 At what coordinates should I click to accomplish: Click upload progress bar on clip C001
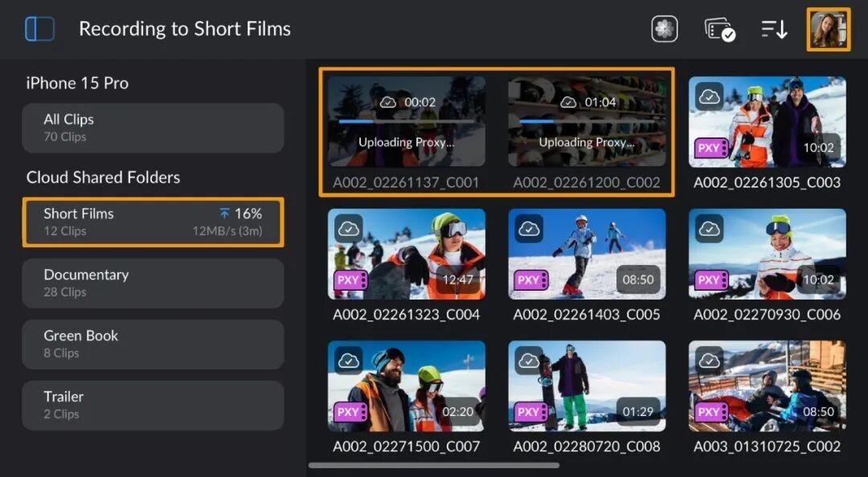[x=407, y=121]
